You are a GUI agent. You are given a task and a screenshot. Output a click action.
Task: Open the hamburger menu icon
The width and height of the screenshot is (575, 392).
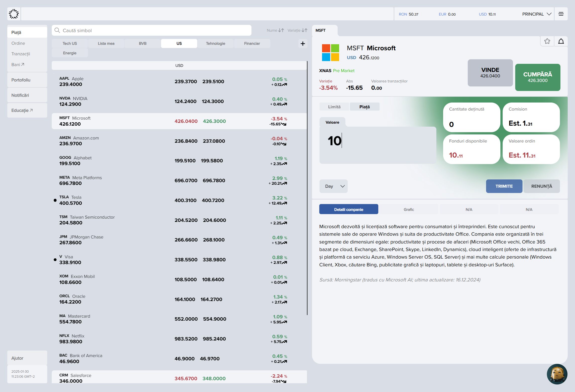tap(561, 14)
